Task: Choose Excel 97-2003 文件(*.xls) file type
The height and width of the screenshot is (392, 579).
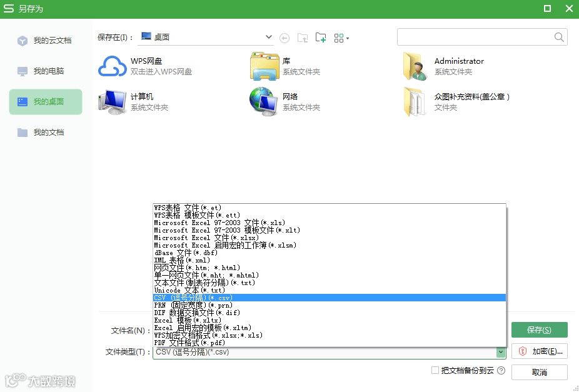Action: [330, 223]
